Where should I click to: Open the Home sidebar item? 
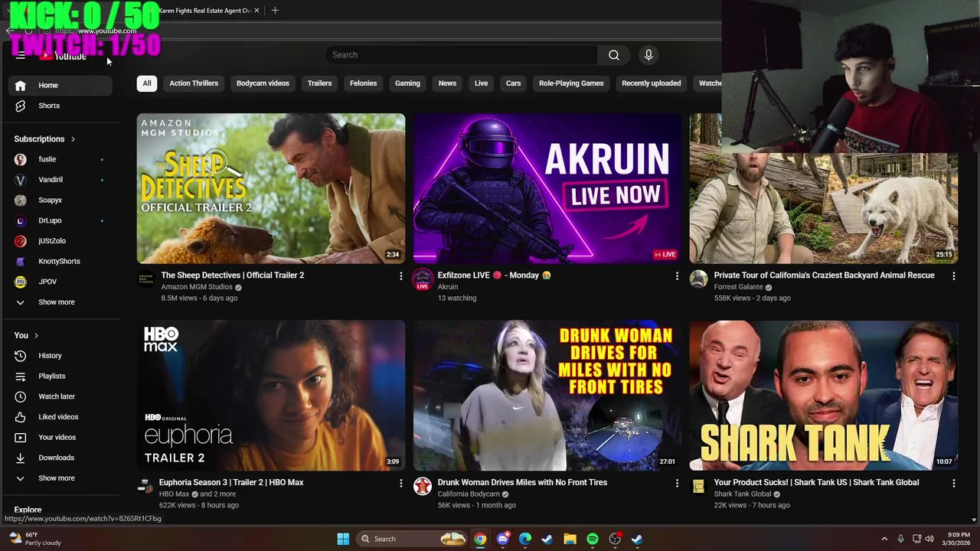click(60, 85)
